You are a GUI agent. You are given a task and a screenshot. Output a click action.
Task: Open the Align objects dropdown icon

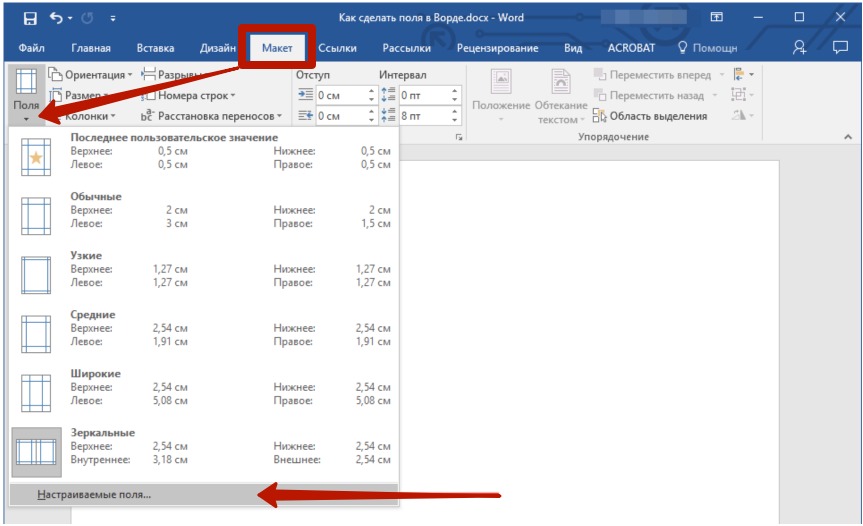coord(742,74)
